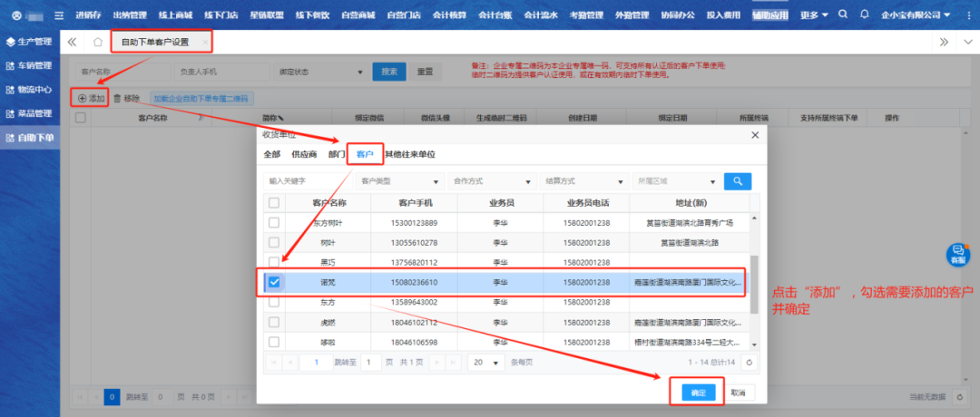The image size is (980, 417).
Task: Click the top bar search magnifier icon
Action: 843,15
